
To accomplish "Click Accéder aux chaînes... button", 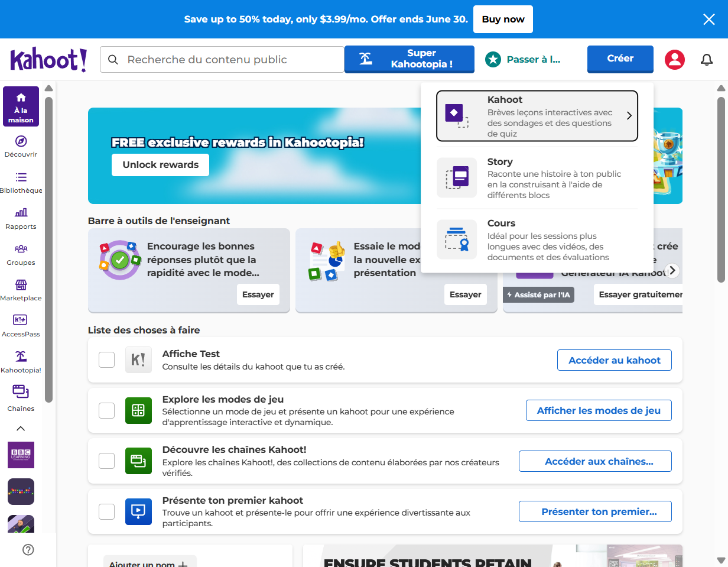I will (595, 461).
